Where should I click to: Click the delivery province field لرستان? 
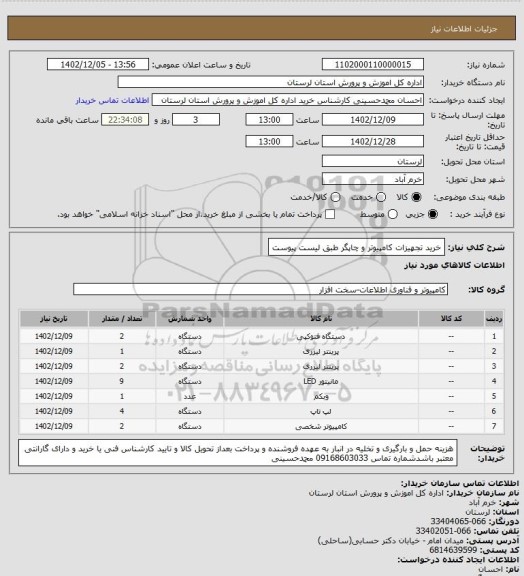pos(373,161)
